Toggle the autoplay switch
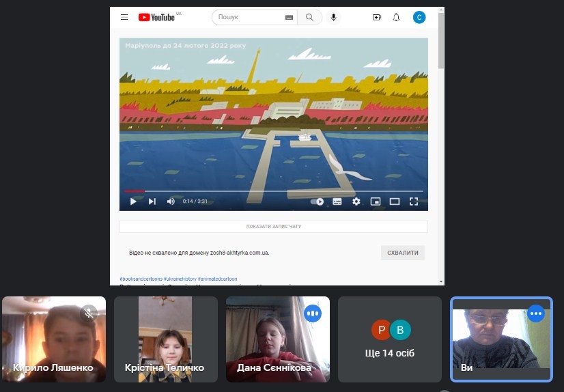 (317, 201)
